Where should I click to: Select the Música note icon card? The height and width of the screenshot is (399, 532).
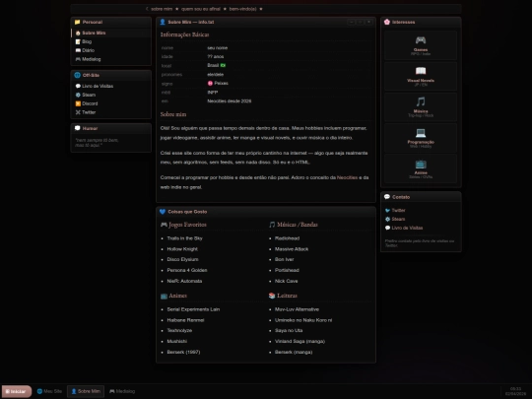tap(421, 106)
